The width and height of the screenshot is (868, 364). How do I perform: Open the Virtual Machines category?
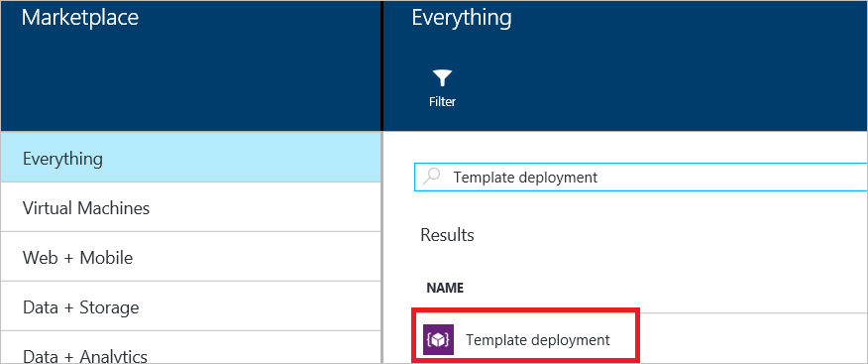click(x=190, y=207)
